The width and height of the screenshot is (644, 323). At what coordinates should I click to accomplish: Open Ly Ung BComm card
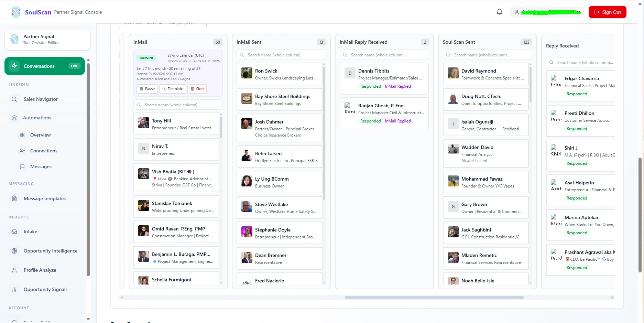pos(280,182)
